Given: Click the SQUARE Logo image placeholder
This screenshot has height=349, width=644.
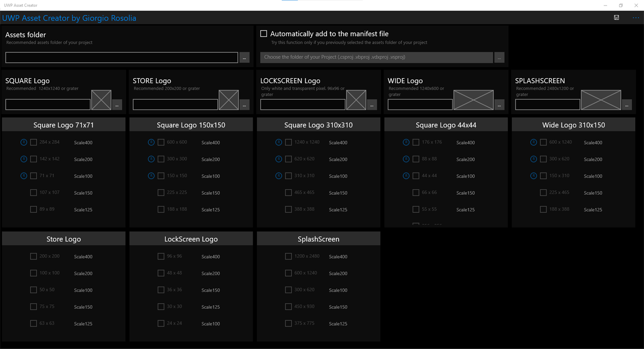Looking at the screenshot, I should tap(101, 100).
